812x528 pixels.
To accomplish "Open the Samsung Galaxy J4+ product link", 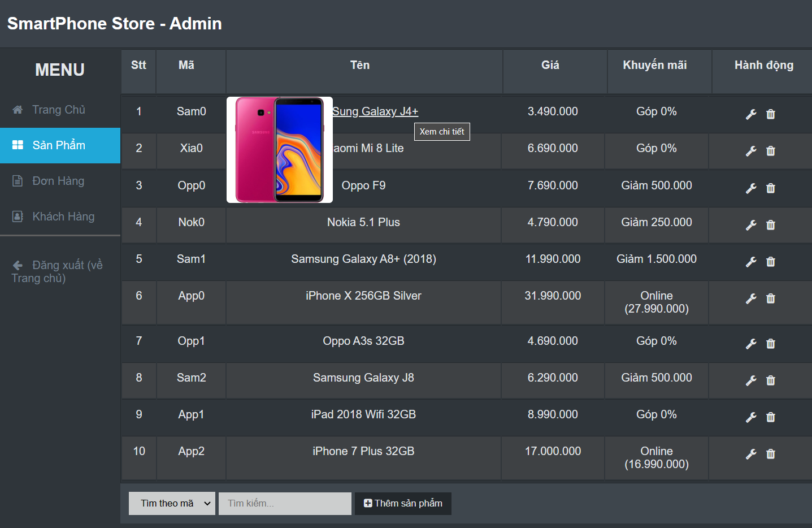I will (375, 111).
